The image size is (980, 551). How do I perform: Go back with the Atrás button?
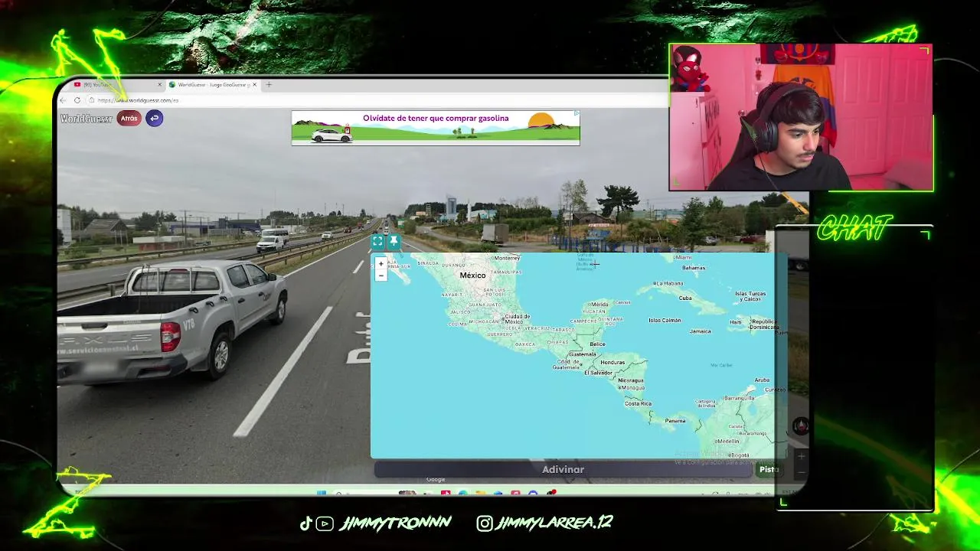(x=129, y=118)
